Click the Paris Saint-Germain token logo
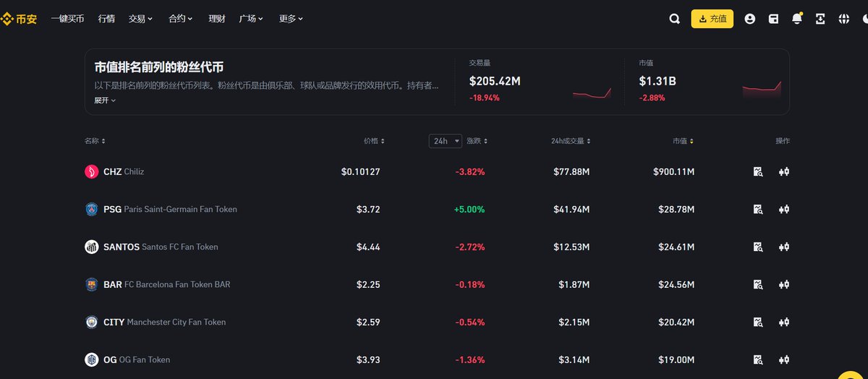868x379 pixels. 91,209
